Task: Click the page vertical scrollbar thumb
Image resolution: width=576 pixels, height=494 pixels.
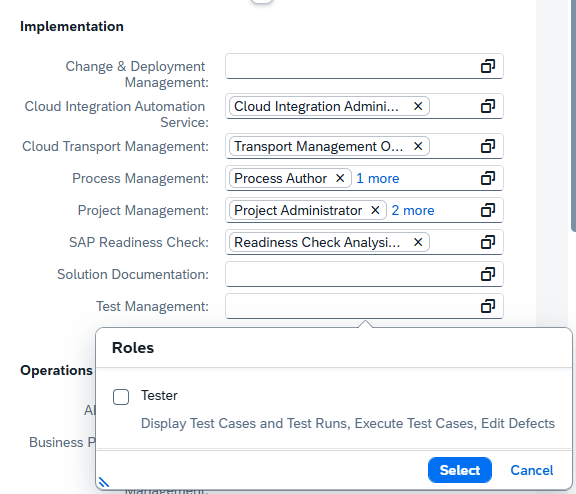Action: click(573, 116)
